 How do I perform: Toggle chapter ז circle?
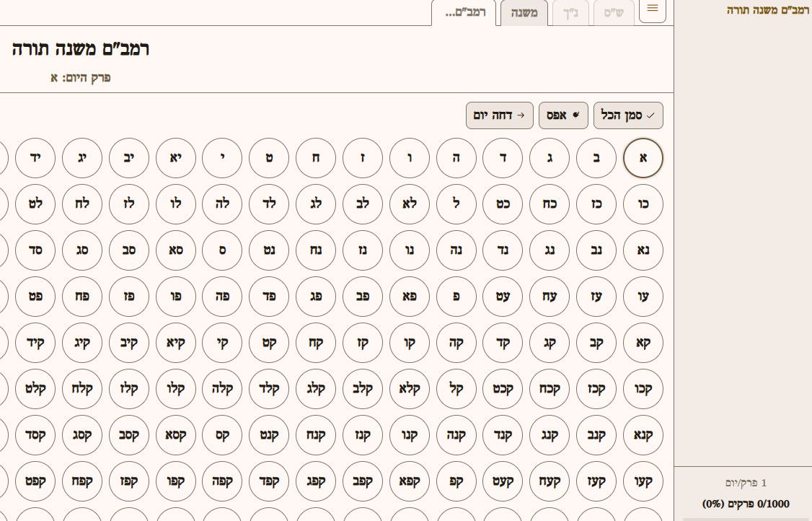(363, 157)
